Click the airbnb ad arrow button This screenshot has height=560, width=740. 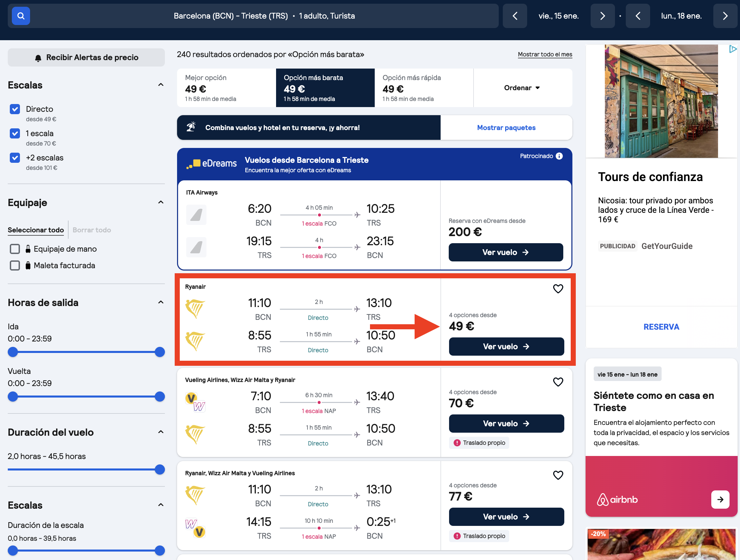[x=720, y=500]
